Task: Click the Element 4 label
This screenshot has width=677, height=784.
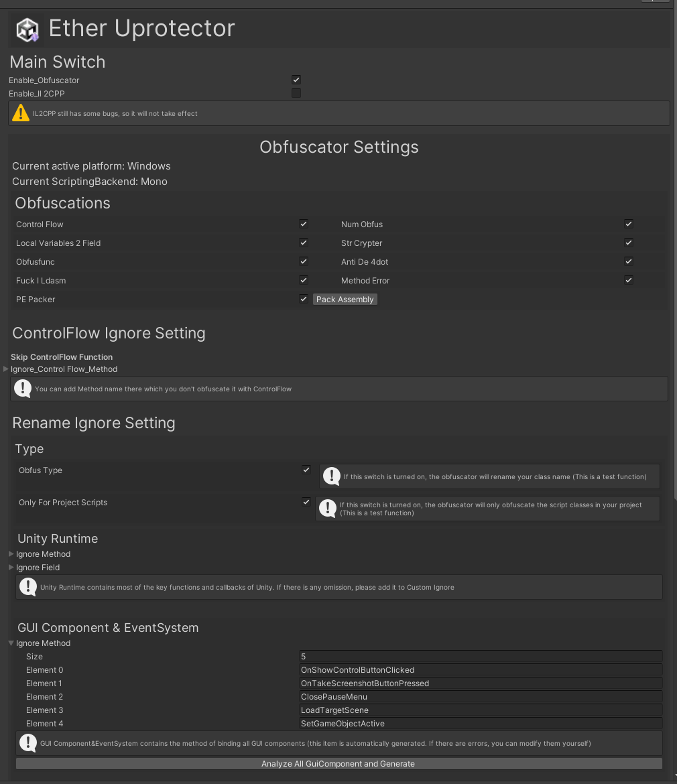Action: 44,724
